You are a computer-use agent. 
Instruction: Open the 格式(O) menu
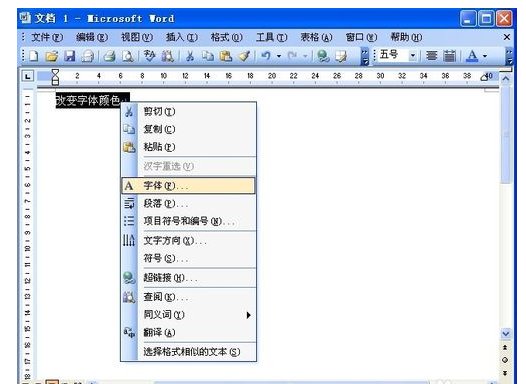(226, 37)
